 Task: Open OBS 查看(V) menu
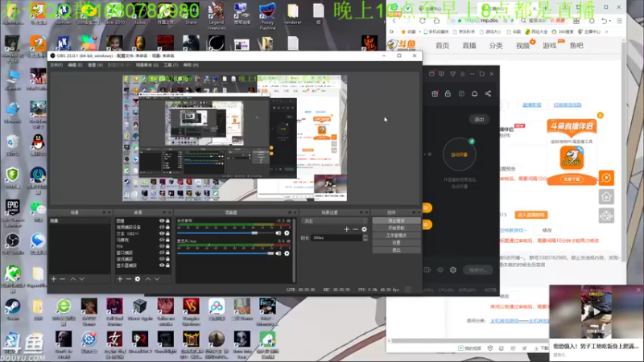click(95, 65)
